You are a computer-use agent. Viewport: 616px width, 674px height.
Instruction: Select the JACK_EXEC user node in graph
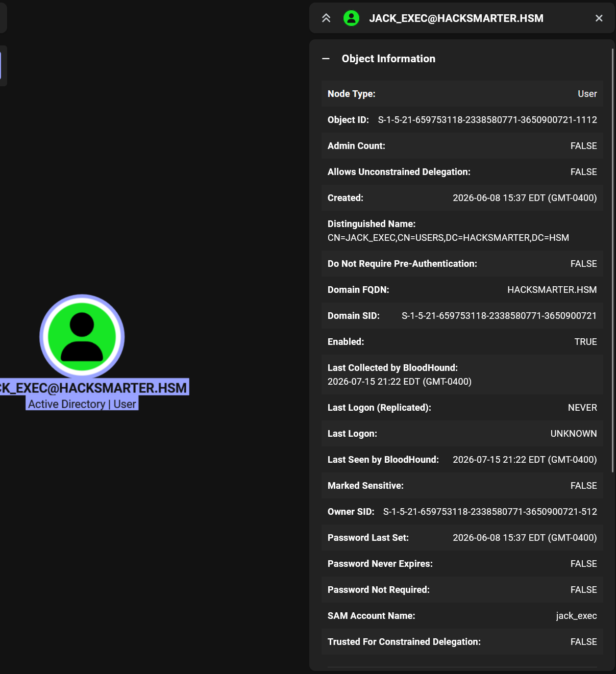click(x=82, y=337)
